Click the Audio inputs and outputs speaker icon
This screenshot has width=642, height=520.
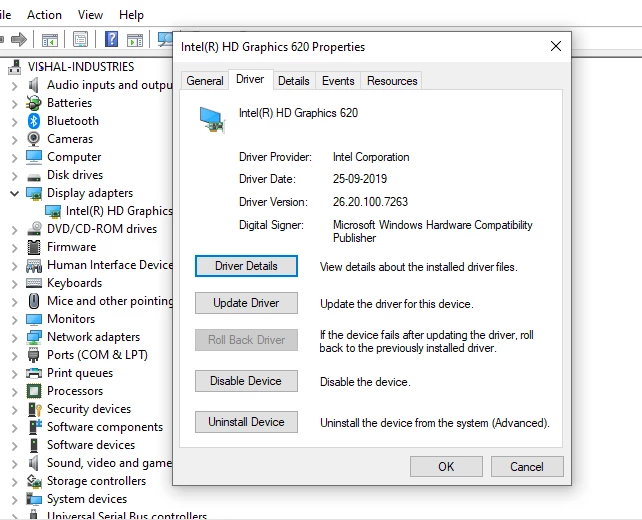tap(33, 85)
